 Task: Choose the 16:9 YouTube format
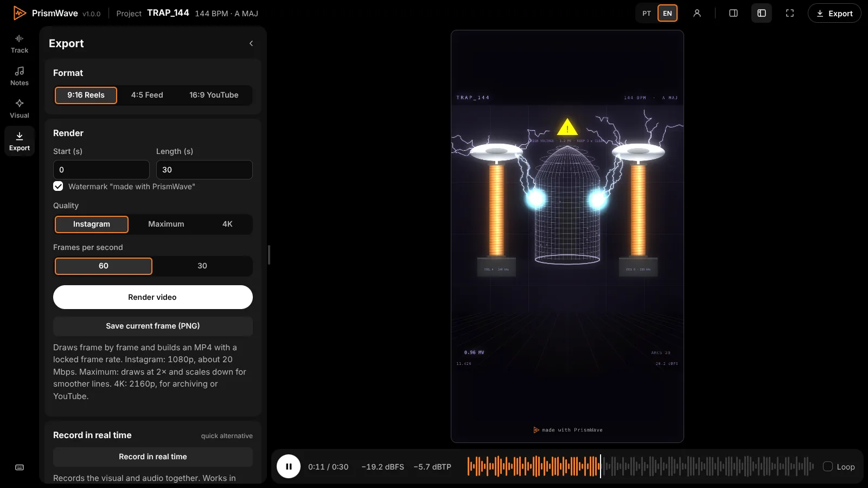point(214,95)
